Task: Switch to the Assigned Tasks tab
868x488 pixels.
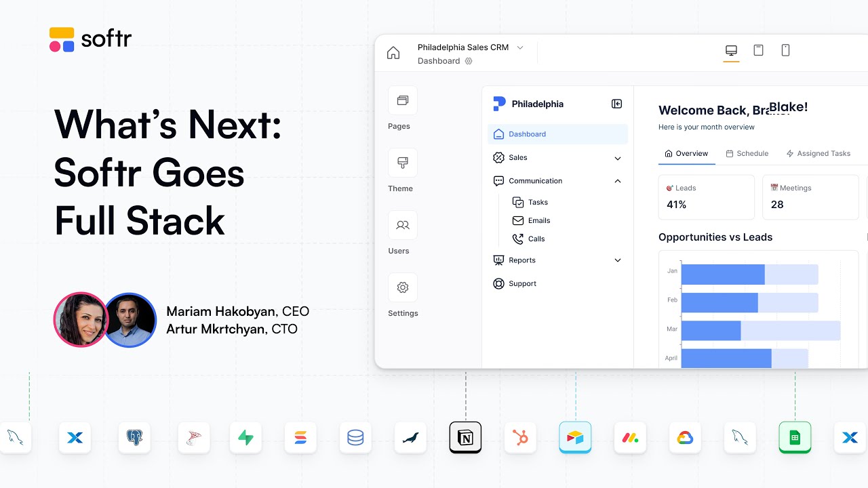Action: coord(818,154)
